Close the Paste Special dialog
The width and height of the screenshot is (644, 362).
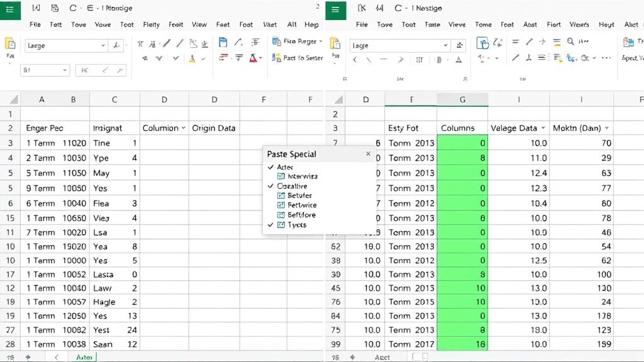(369, 154)
